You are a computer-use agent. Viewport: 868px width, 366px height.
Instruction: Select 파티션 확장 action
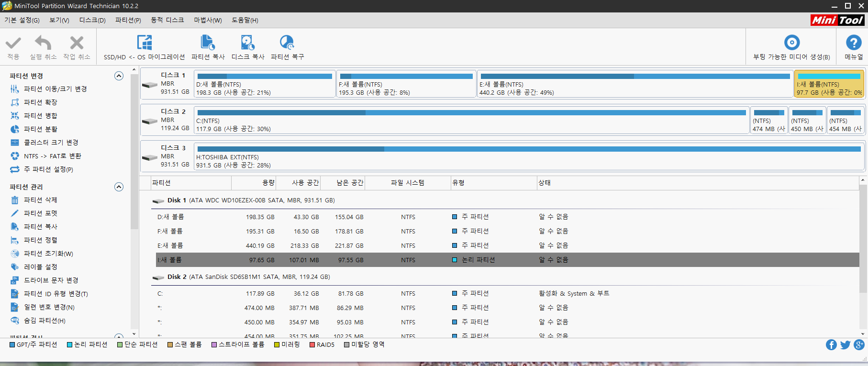pos(33,102)
